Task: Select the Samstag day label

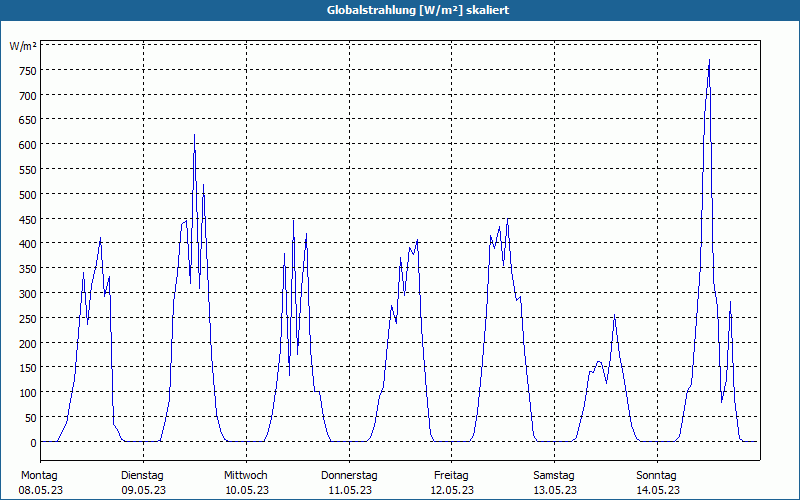Action: 554,476
